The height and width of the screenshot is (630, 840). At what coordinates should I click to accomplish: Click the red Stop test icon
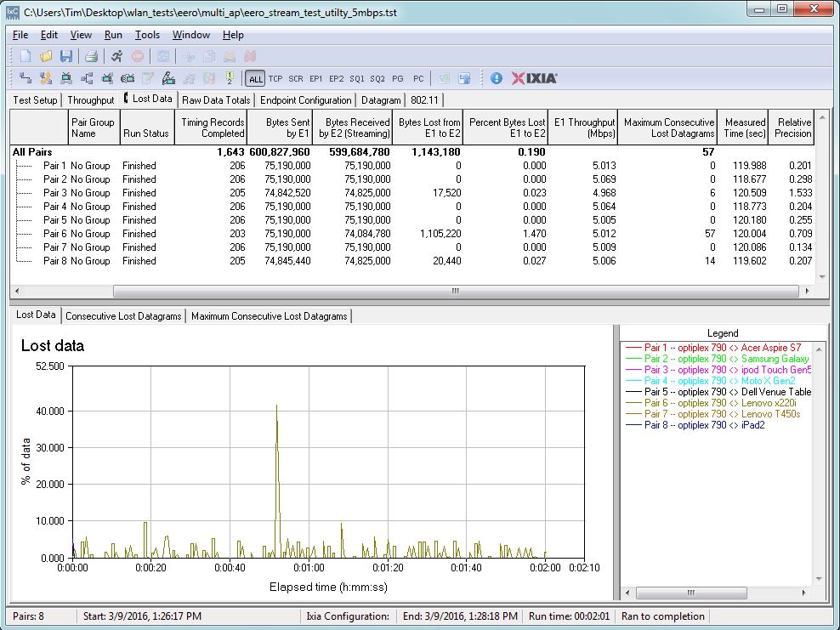(x=138, y=56)
